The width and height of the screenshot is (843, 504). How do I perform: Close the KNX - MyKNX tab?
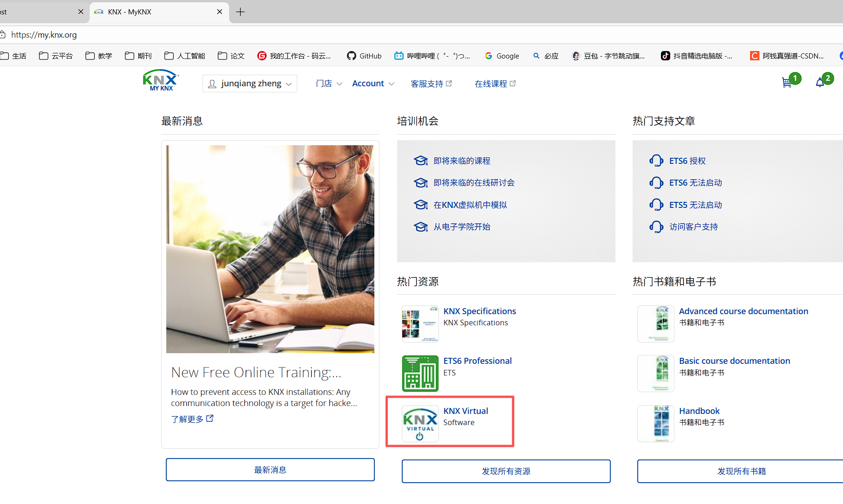coord(220,12)
